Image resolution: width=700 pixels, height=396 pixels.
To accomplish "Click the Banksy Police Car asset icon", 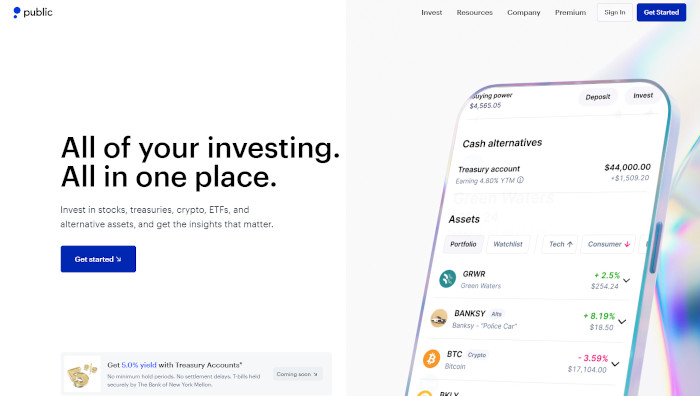I will click(x=439, y=318).
